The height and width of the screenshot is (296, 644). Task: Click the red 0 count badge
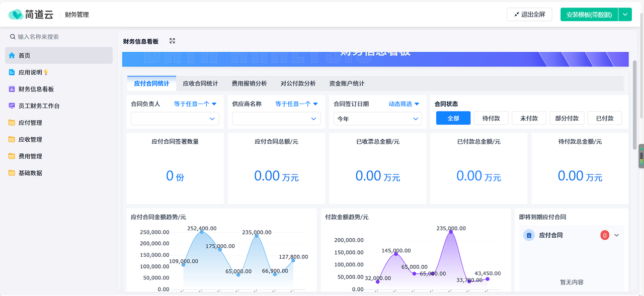pos(605,235)
